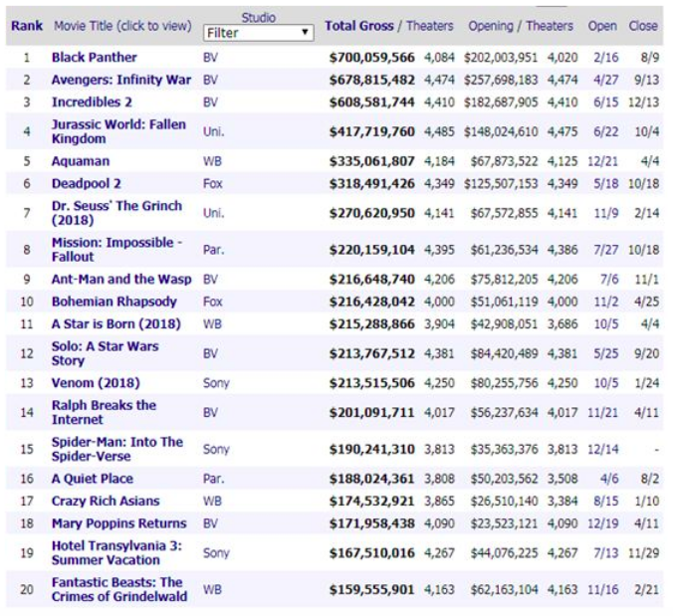Open Fantastic Beasts: Crimes of Grindelwald link

(x=119, y=589)
